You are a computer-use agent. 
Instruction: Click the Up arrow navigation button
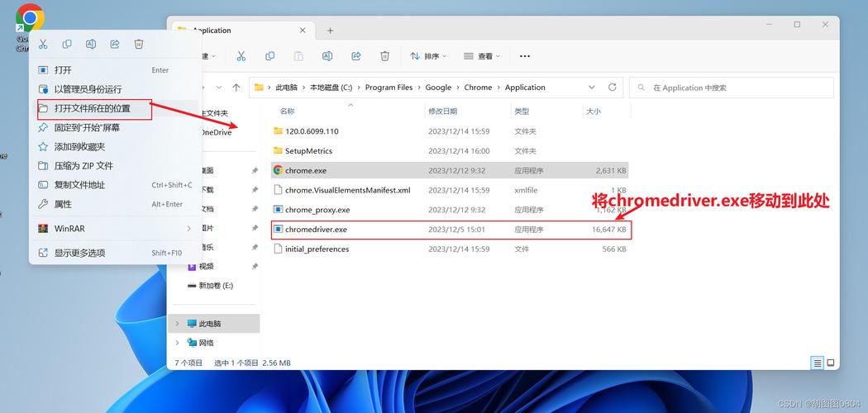[236, 88]
